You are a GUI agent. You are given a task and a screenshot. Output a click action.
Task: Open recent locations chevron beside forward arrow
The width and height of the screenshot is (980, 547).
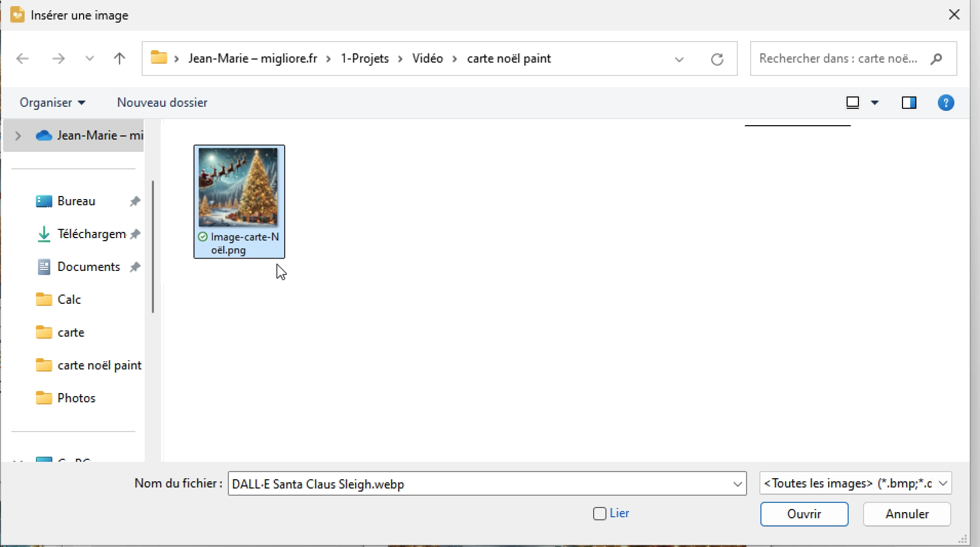(90, 58)
